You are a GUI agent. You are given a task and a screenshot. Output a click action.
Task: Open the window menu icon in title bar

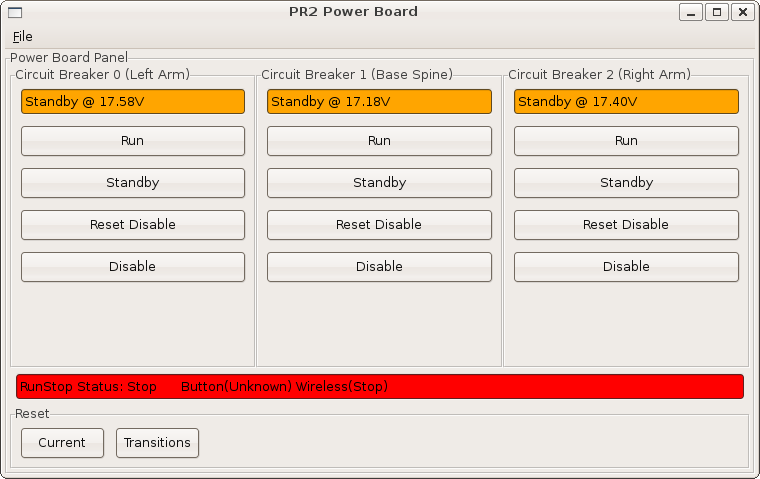pyautogui.click(x=15, y=12)
